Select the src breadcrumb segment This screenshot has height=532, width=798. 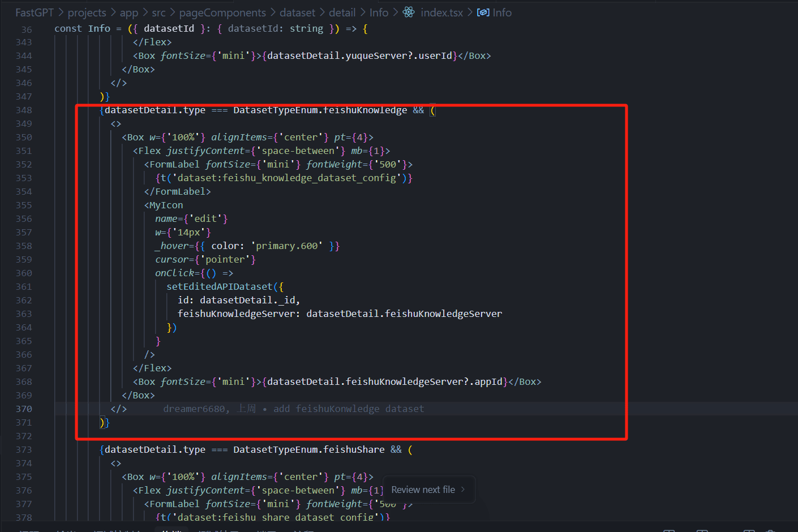click(x=158, y=12)
